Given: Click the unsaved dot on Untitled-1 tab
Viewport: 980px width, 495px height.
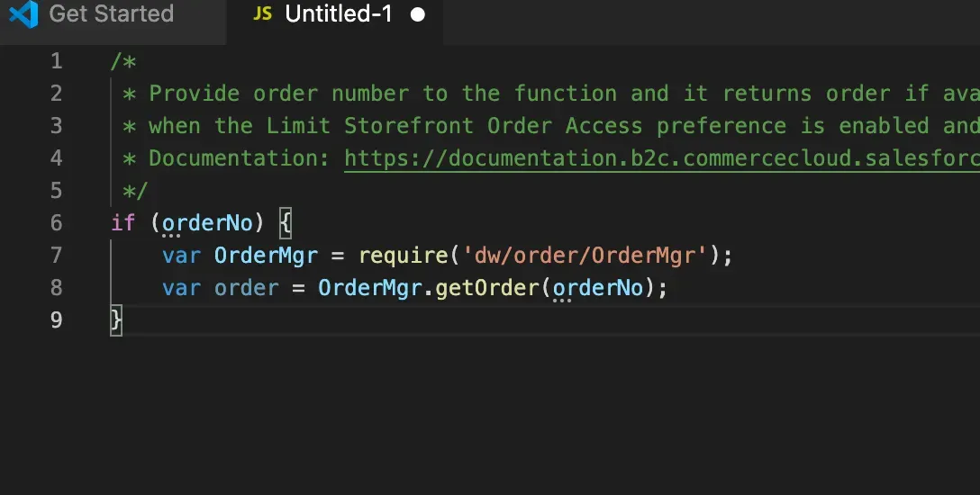Looking at the screenshot, I should click(417, 15).
